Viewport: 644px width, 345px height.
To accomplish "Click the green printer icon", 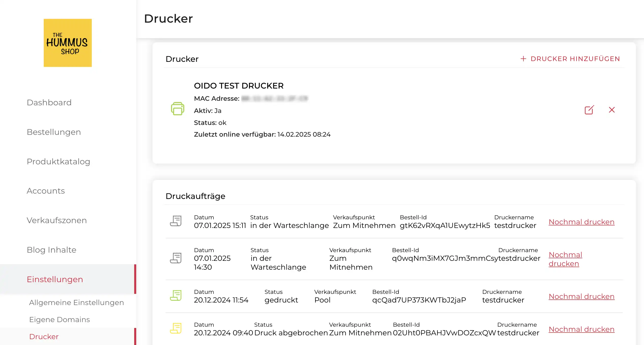I will (x=177, y=109).
